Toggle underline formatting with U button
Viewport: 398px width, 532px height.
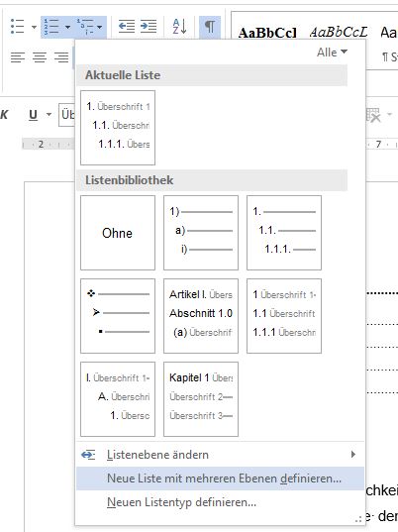click(x=33, y=115)
